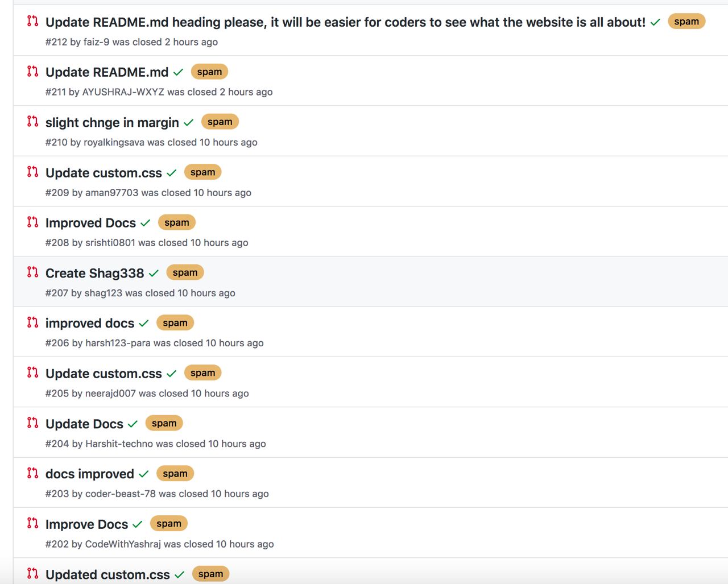Image resolution: width=728 pixels, height=584 pixels.
Task: Click closed pull request icon for #212
Action: coord(33,22)
